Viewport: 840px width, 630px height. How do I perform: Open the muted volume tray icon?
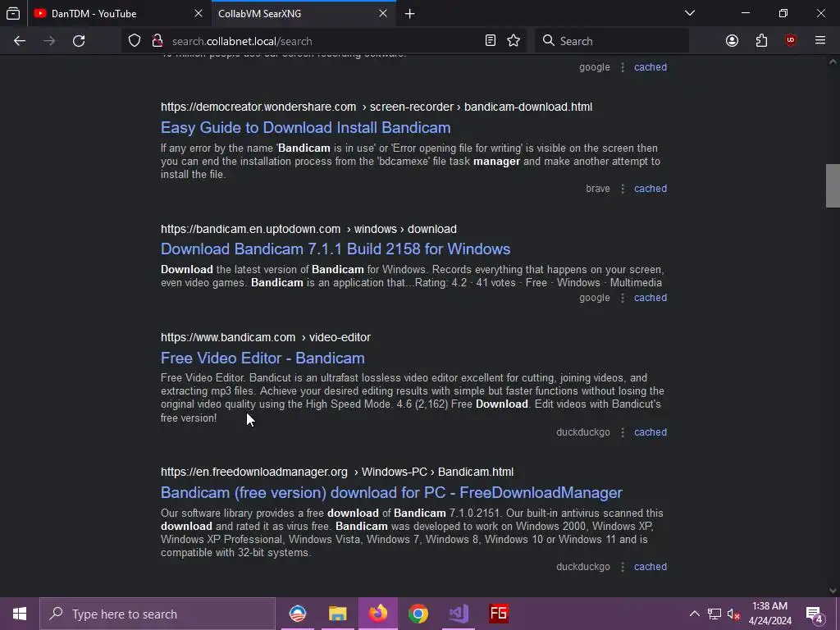coord(733,614)
